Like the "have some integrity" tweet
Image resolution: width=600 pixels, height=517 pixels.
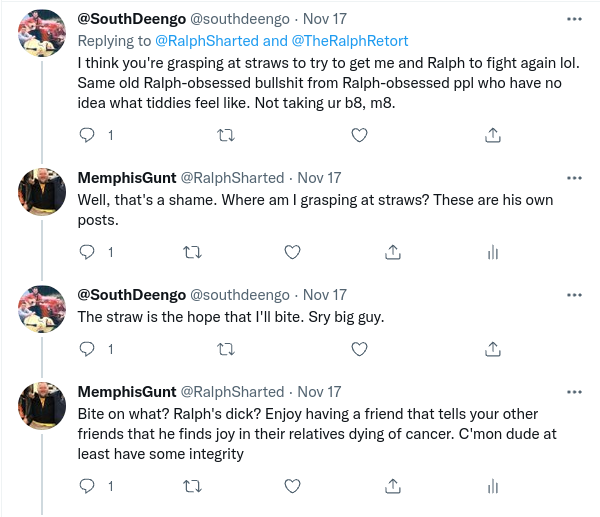tap(292, 486)
